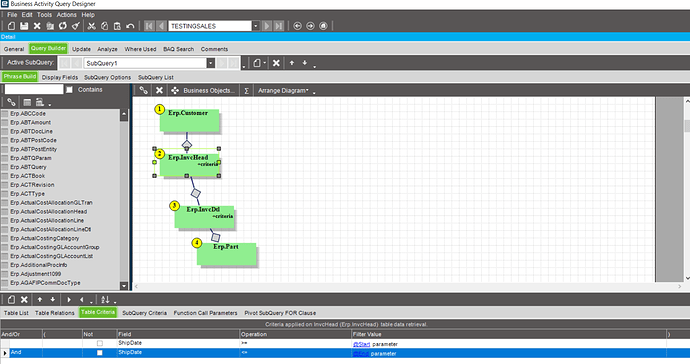Image resolution: width=690 pixels, height=364 pixels.
Task: Go to first record beside TESTINGSALES box
Action: (x=150, y=26)
